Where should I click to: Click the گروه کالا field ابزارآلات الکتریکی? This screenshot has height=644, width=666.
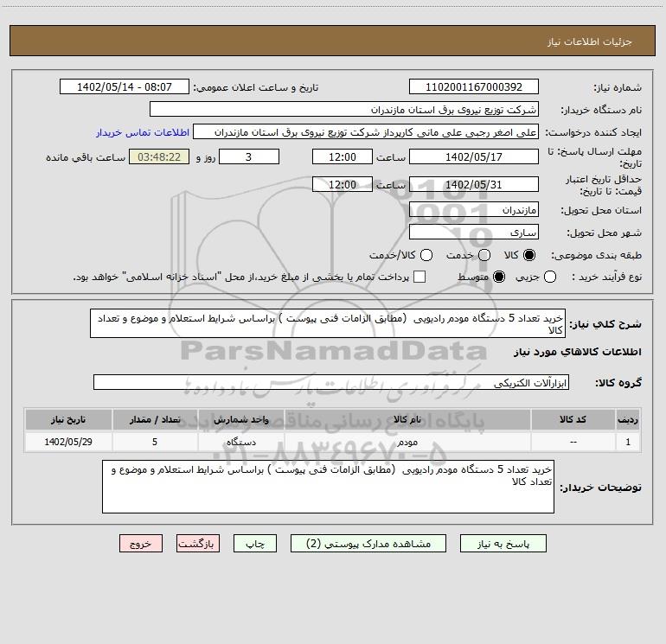click(331, 382)
